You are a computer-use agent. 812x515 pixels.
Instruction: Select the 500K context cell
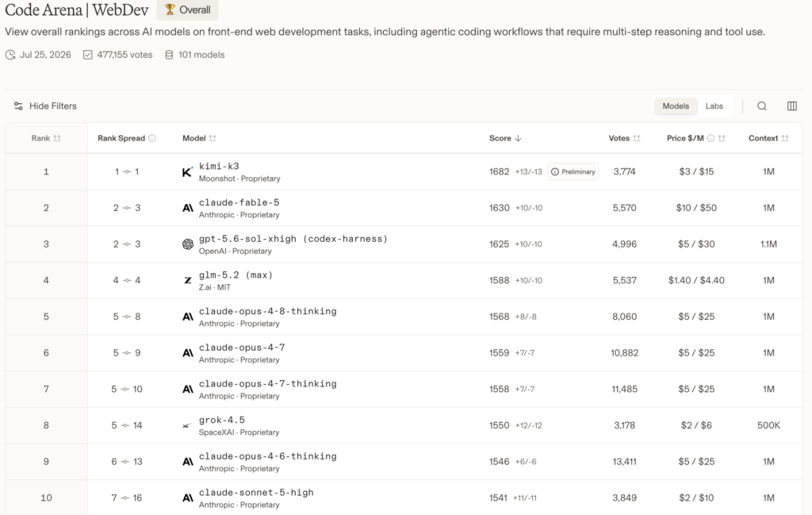pos(768,425)
